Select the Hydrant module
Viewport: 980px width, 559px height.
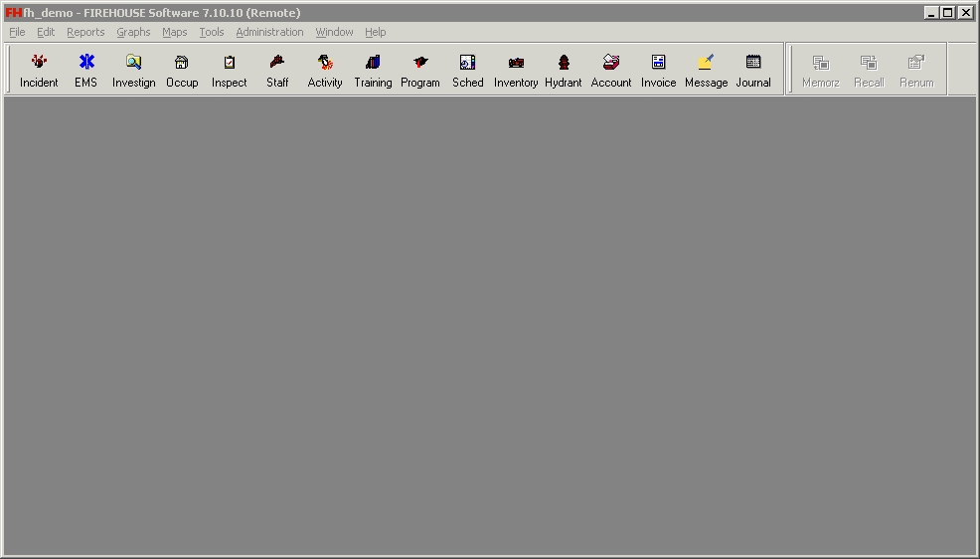pyautogui.click(x=564, y=70)
